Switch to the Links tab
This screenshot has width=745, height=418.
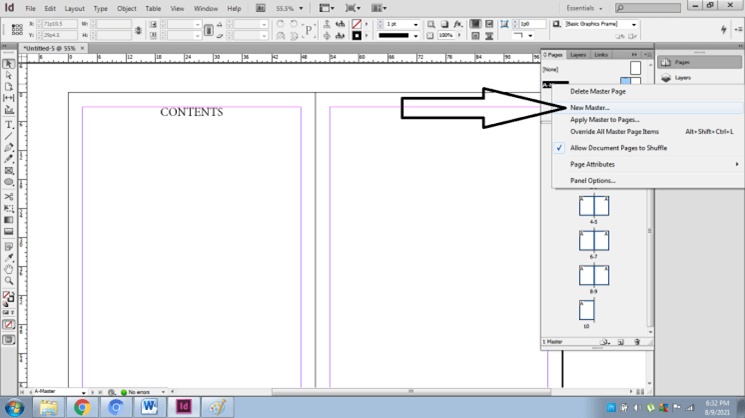(601, 55)
